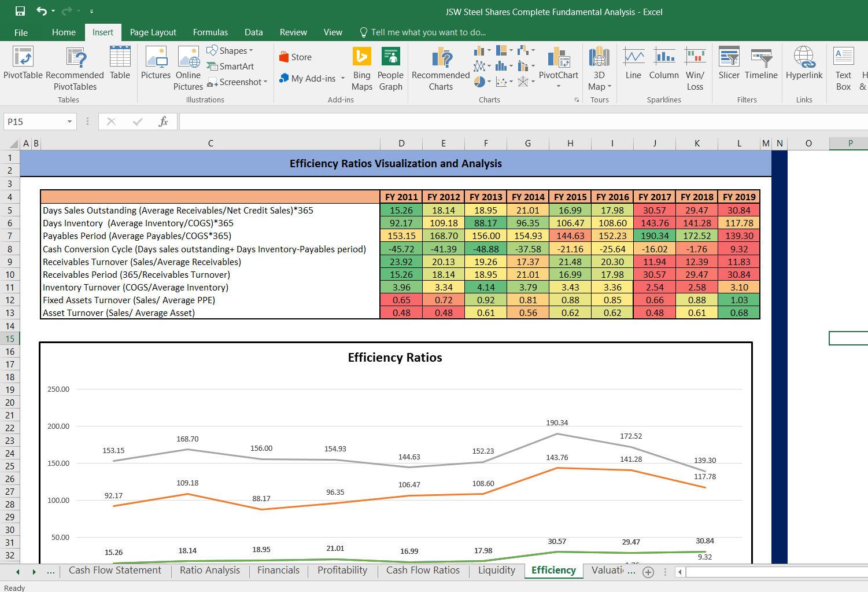Image resolution: width=868 pixels, height=592 pixels.
Task: Click the Cancel X in formula bar
Action: 112,122
